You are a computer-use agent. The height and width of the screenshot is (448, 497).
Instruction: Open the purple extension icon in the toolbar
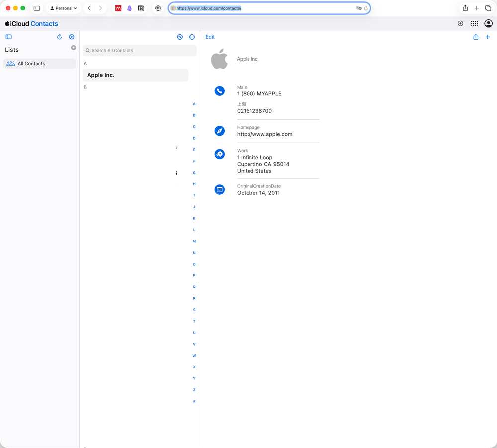129,8
